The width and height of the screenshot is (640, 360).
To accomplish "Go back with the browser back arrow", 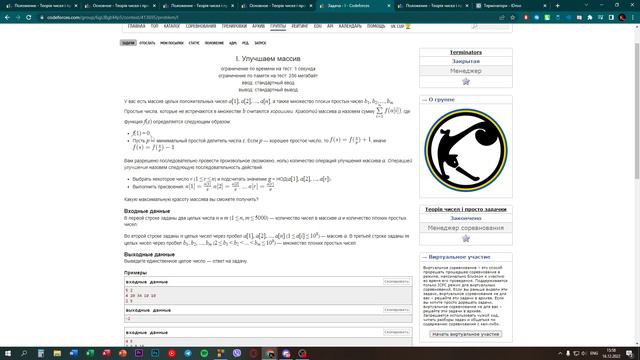I will pos(7,18).
